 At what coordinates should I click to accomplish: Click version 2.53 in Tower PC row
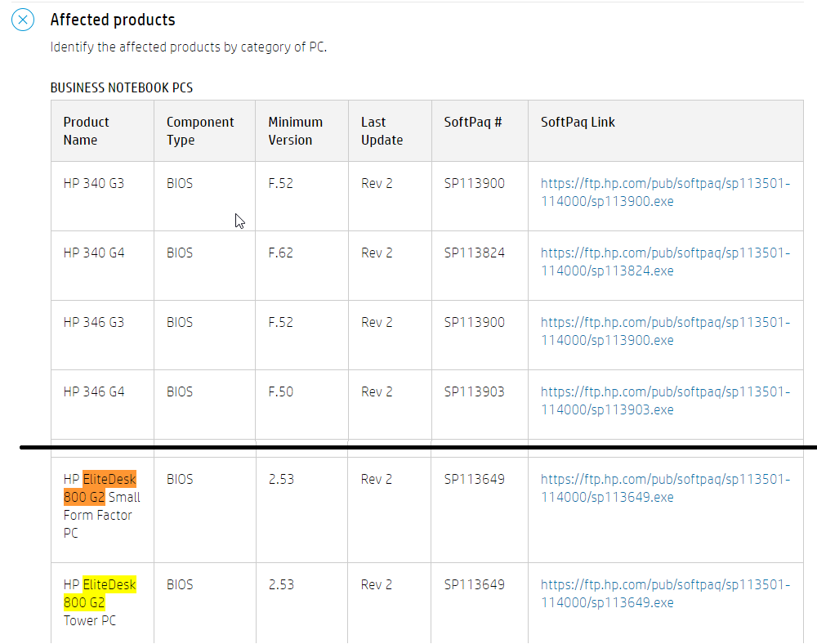[x=281, y=584]
